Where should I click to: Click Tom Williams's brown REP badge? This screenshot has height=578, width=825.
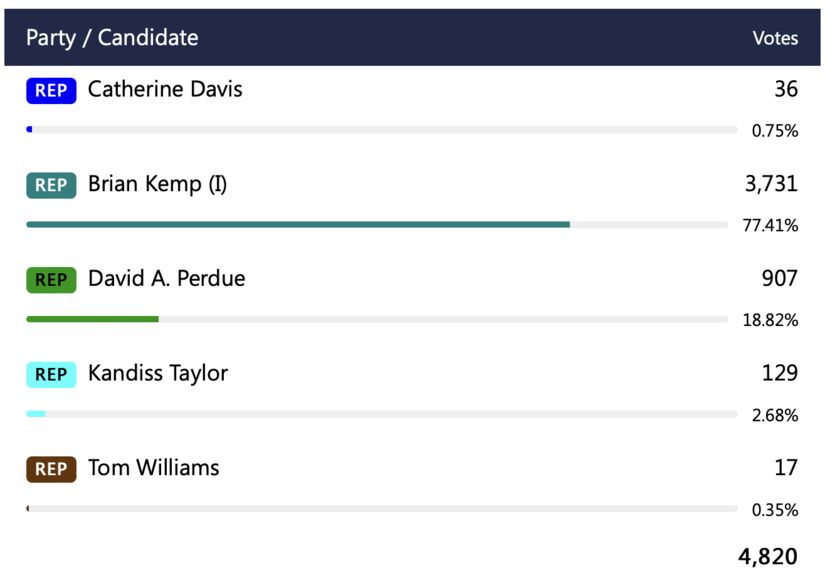coord(51,469)
